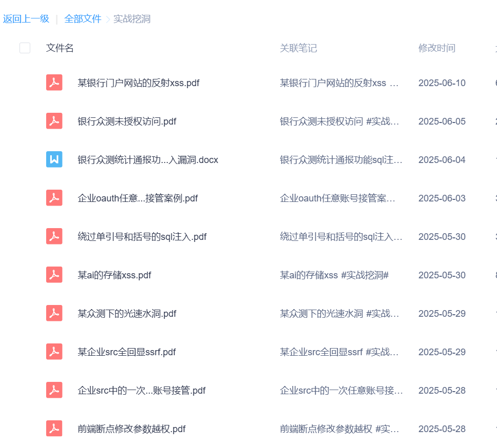Open file 某ai的存储xss.pdf
Viewport: 497px width, 448px height.
pyautogui.click(x=114, y=275)
